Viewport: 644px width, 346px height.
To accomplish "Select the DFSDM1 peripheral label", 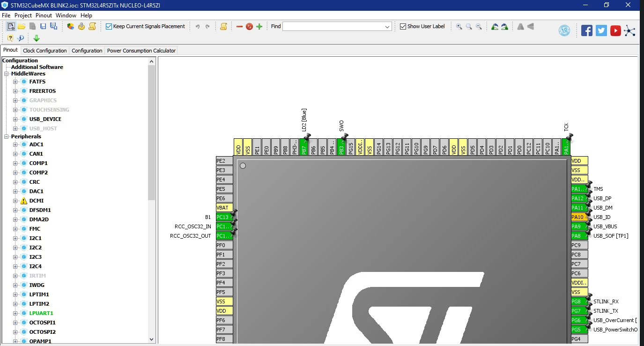I will pyautogui.click(x=40, y=210).
